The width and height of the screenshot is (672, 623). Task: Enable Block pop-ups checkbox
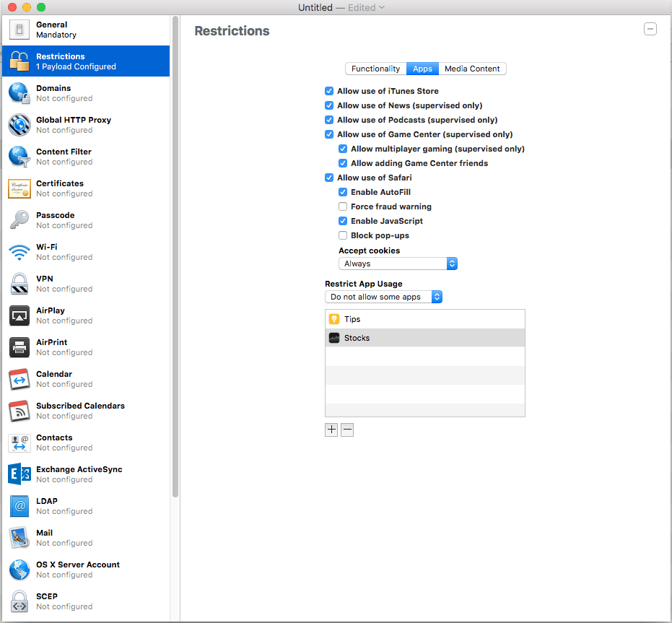[344, 235]
